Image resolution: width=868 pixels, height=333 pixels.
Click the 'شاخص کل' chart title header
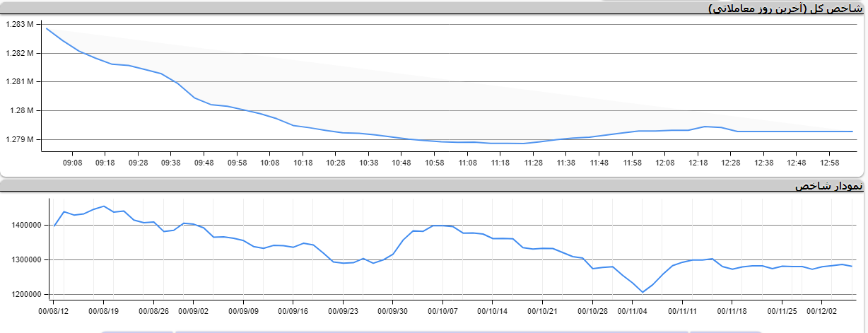(x=786, y=8)
